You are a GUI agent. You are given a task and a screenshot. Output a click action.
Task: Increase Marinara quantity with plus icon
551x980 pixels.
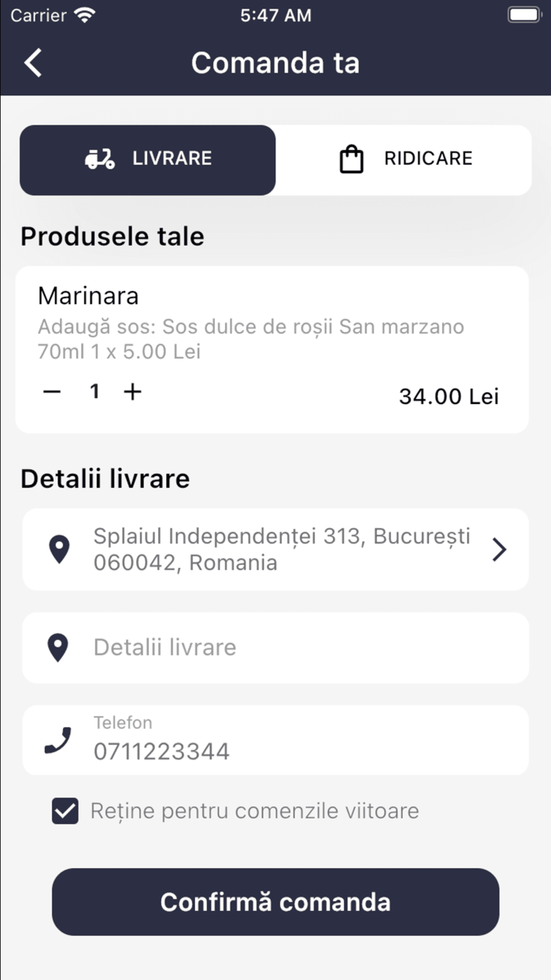click(x=133, y=392)
